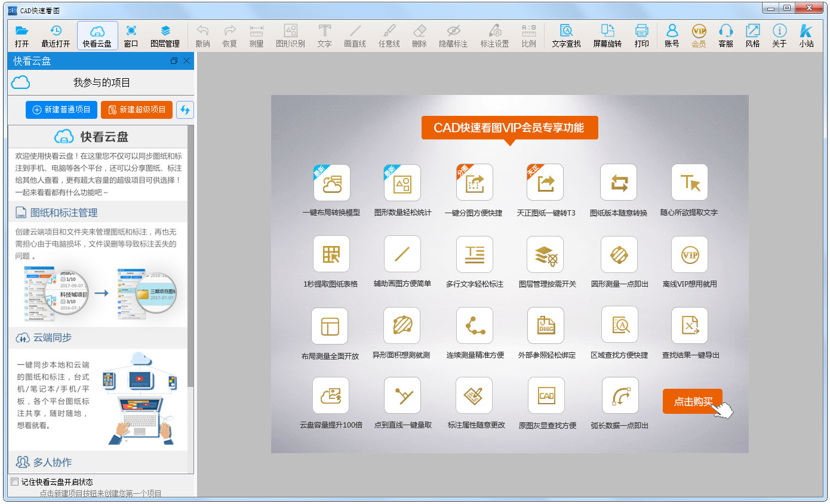Click 标注属性随意更改 feature icon

[x=474, y=395]
